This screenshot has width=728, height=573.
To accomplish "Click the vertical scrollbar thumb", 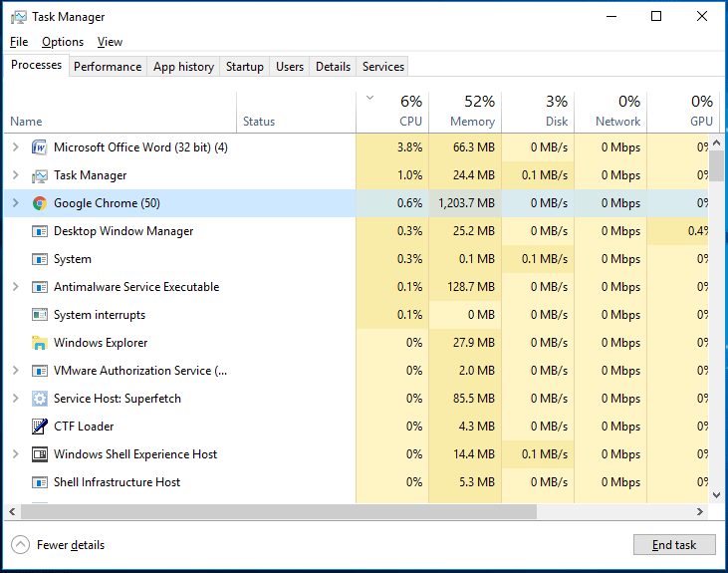I will 716,165.
